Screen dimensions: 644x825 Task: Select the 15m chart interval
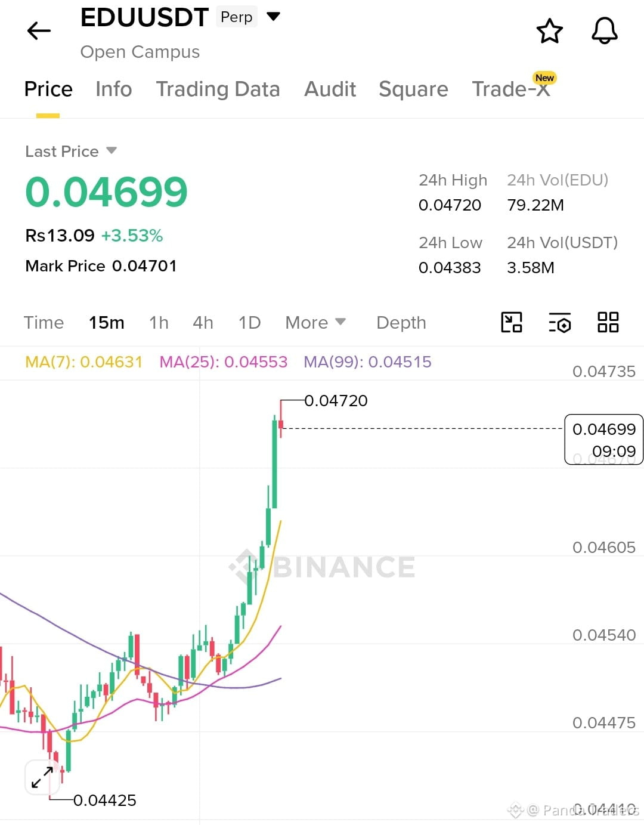pos(107,322)
